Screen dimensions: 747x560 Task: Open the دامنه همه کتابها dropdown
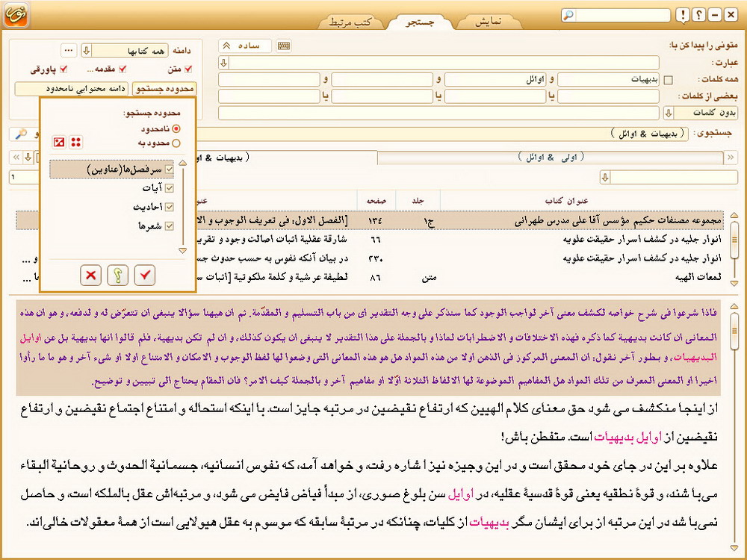(x=86, y=50)
